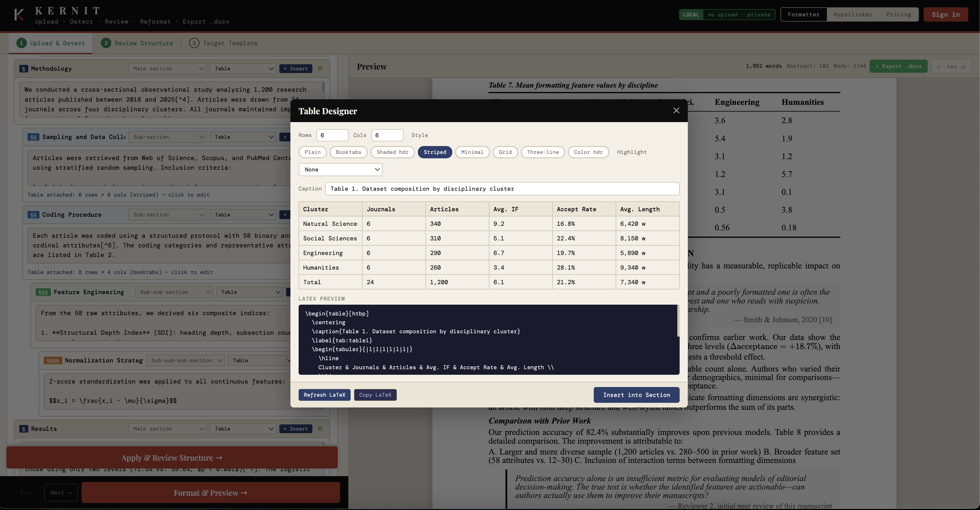Remove the Results section with X icon
The width and height of the screenshot is (980, 510).
320,429
